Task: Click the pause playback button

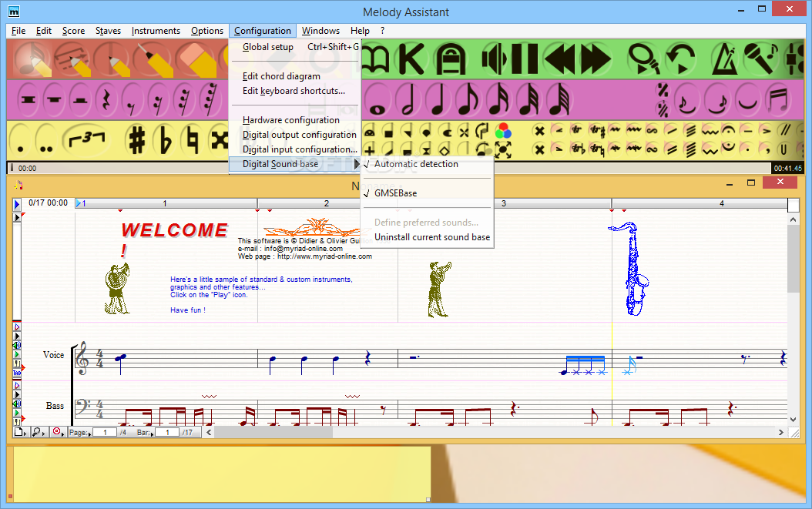Action: coord(524,59)
